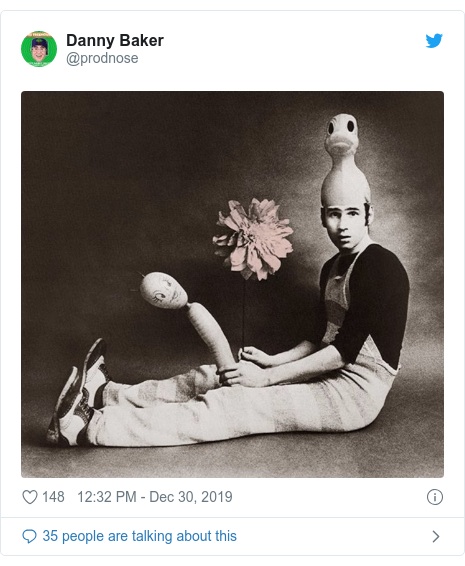Screen dimensions: 465x566
Task: Click the duck hat in the photo
Action: 344,161
